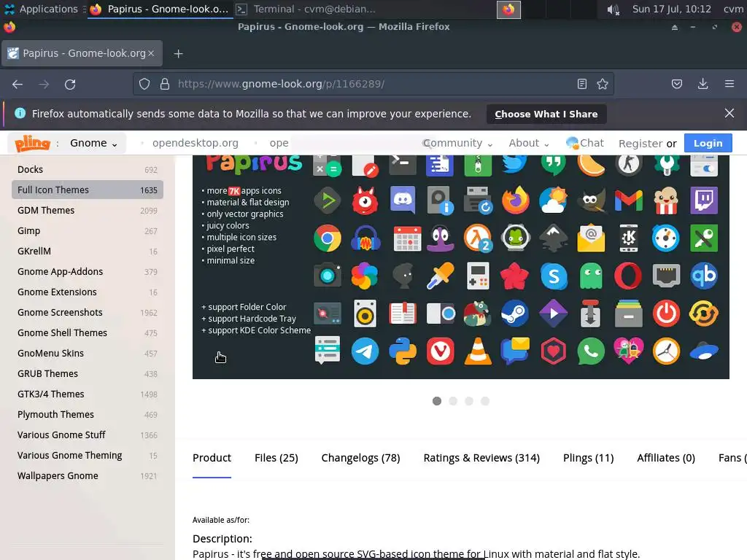This screenshot has height=560, width=747.
Task: Select Full Icon Themes category
Action: click(x=88, y=190)
